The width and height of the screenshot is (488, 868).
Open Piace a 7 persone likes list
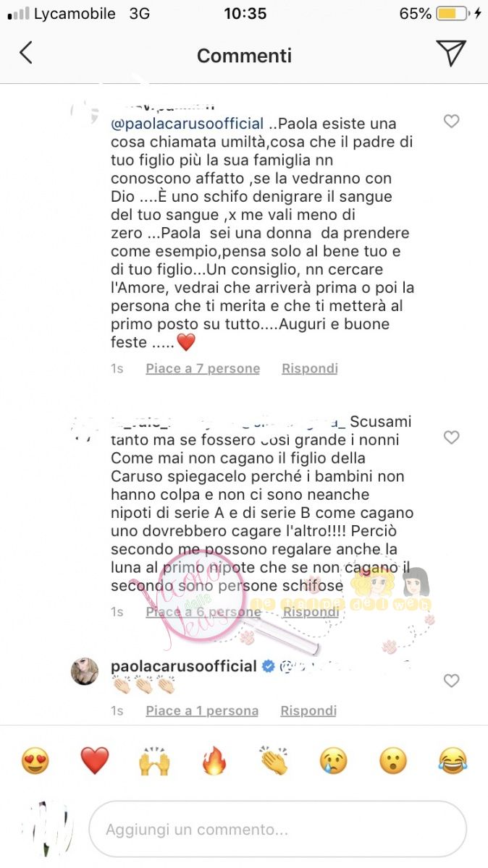click(x=203, y=368)
